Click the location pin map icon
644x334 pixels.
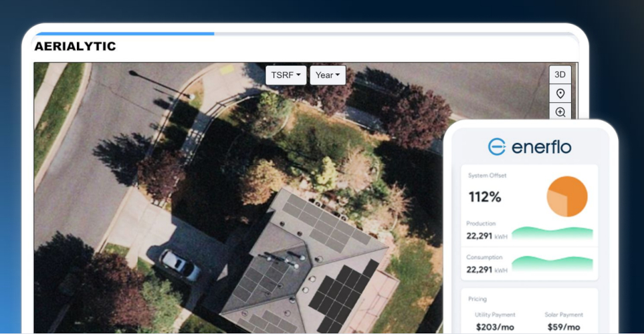[560, 94]
